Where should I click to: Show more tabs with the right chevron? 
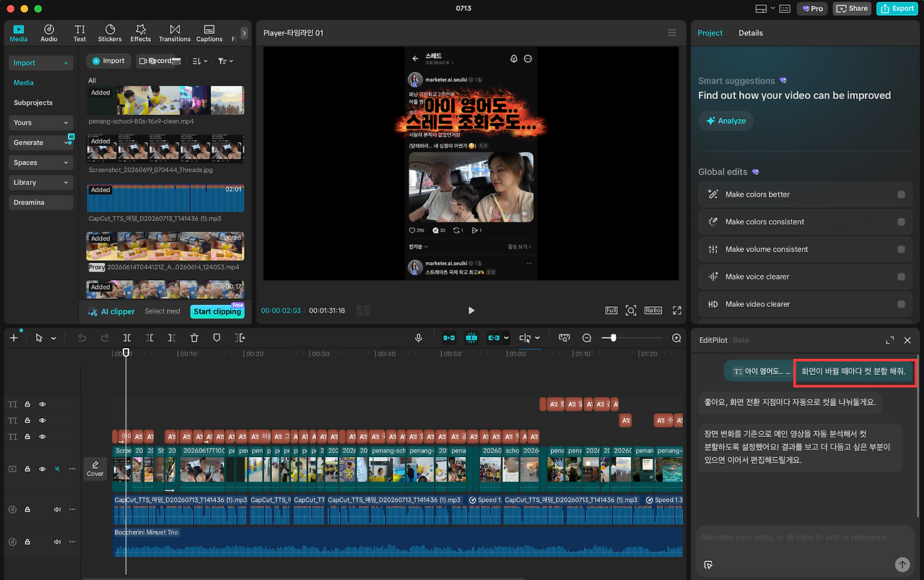244,33
